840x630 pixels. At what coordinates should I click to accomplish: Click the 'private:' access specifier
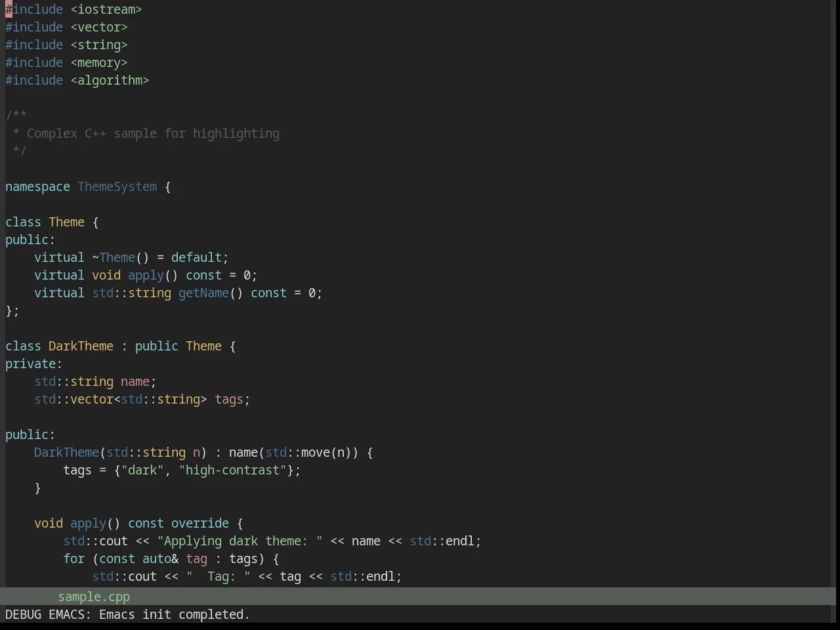[34, 364]
